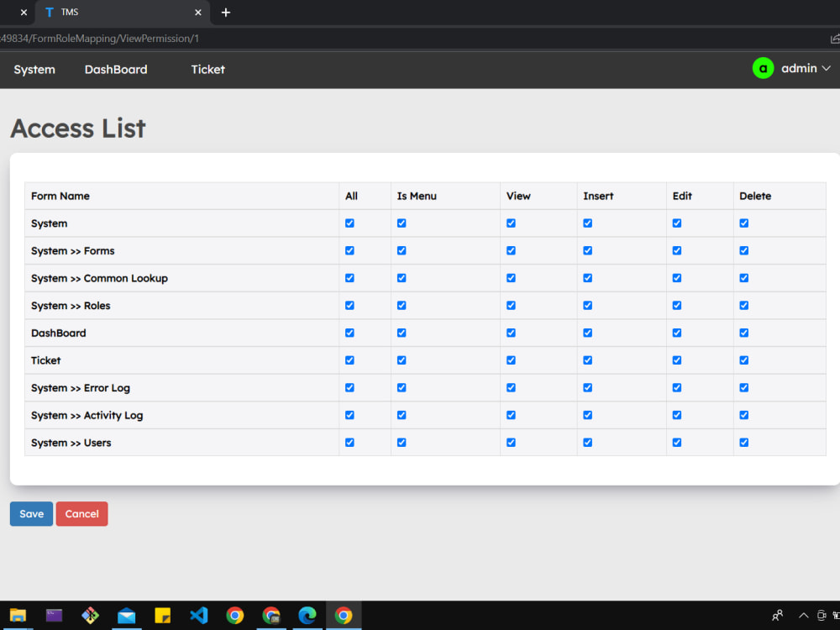The image size is (840, 630).
Task: Close the TMS browser tab
Action: [x=198, y=13]
